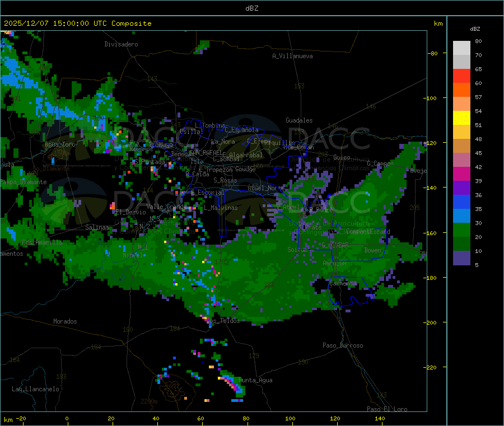Screen dimensions: 504x426
Task: Click the 'km' unit label above the vertical axis
Action: click(438, 24)
